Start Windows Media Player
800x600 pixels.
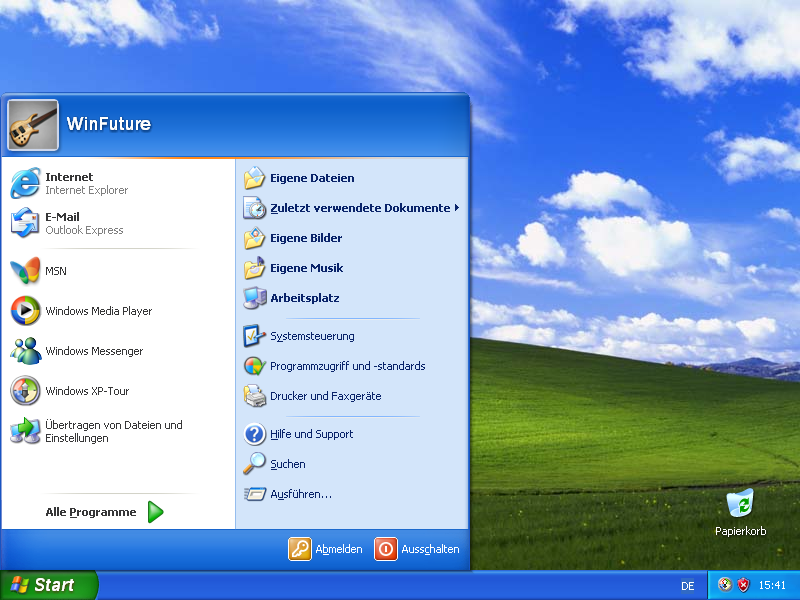pos(97,311)
